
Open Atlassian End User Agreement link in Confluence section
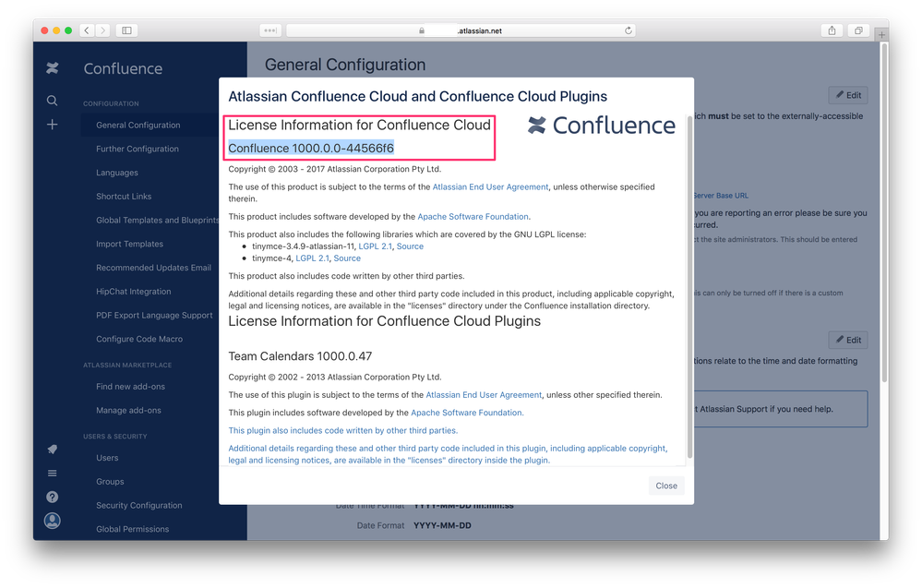[490, 187]
